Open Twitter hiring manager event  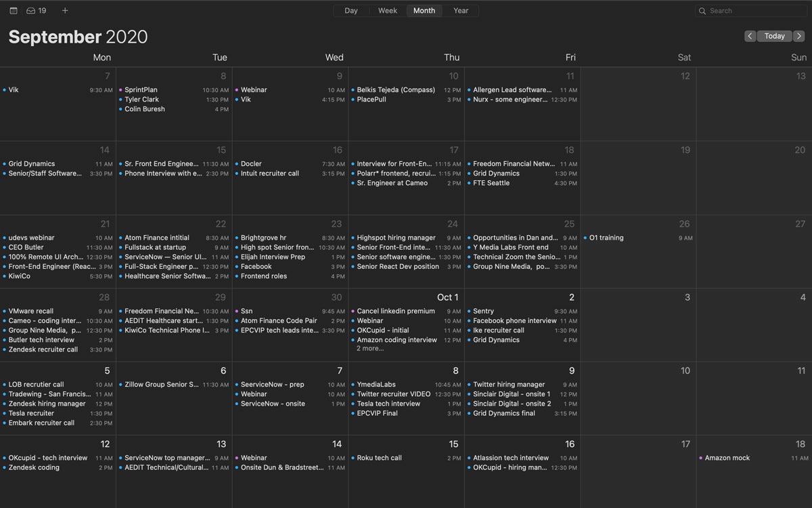[522, 385]
